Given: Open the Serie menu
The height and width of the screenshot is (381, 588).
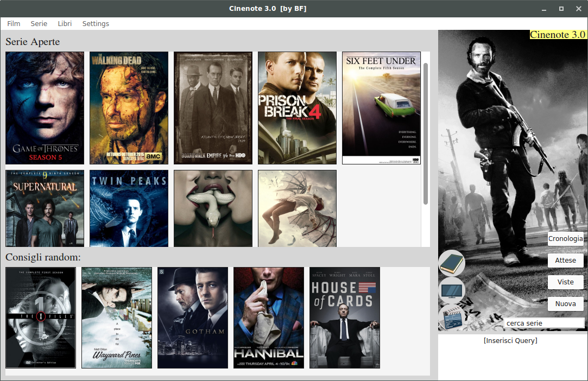Looking at the screenshot, I should tap(39, 24).
